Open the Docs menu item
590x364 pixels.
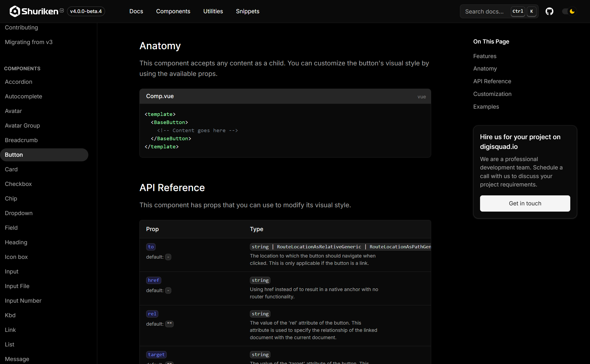point(136,11)
